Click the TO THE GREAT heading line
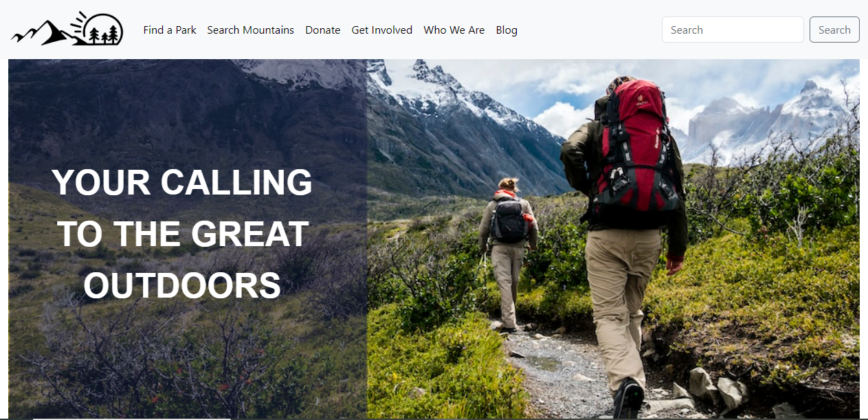 182,234
